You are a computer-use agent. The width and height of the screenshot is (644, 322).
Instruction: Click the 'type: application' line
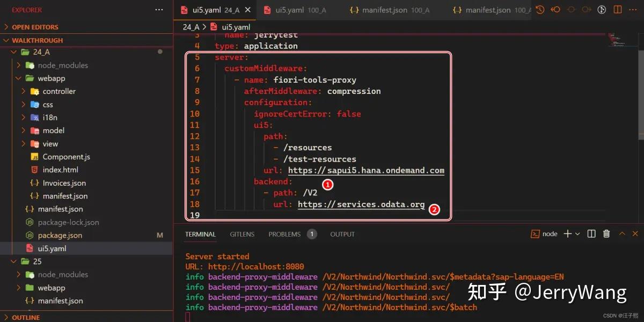[256, 46]
